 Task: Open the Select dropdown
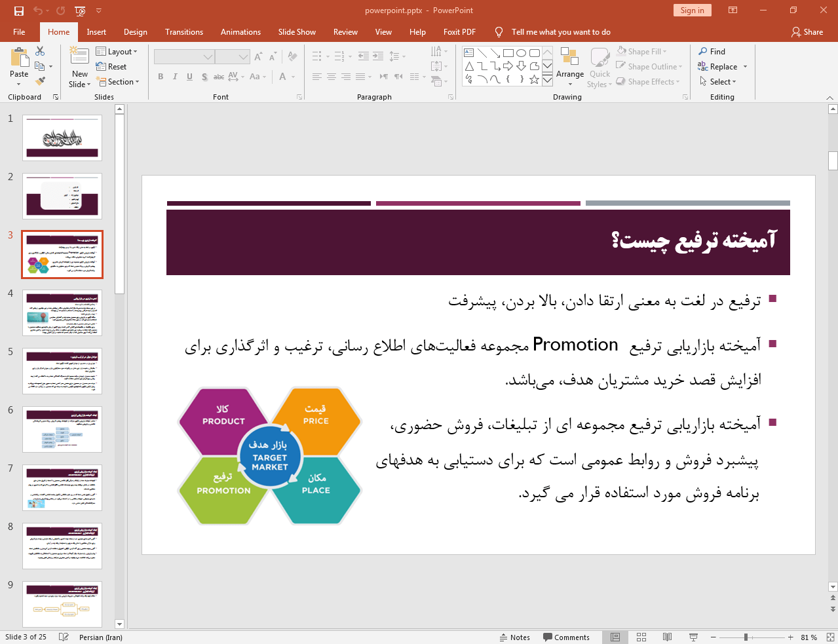pos(717,82)
